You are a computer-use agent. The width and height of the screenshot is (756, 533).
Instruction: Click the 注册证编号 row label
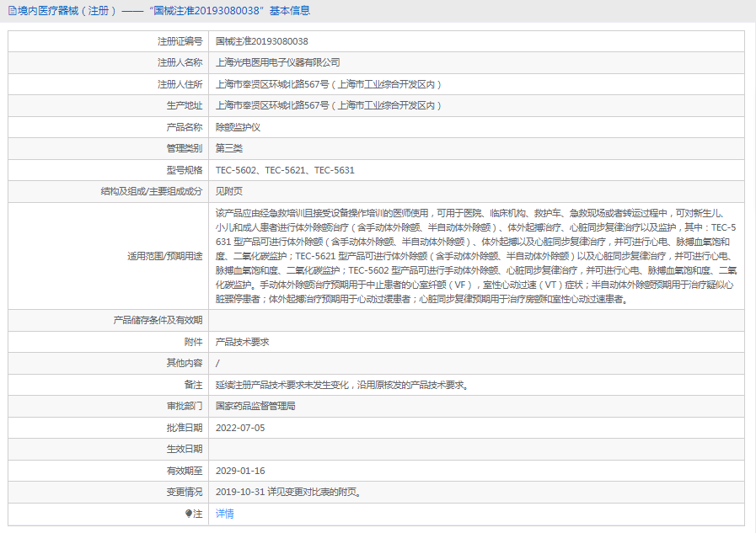click(x=180, y=41)
